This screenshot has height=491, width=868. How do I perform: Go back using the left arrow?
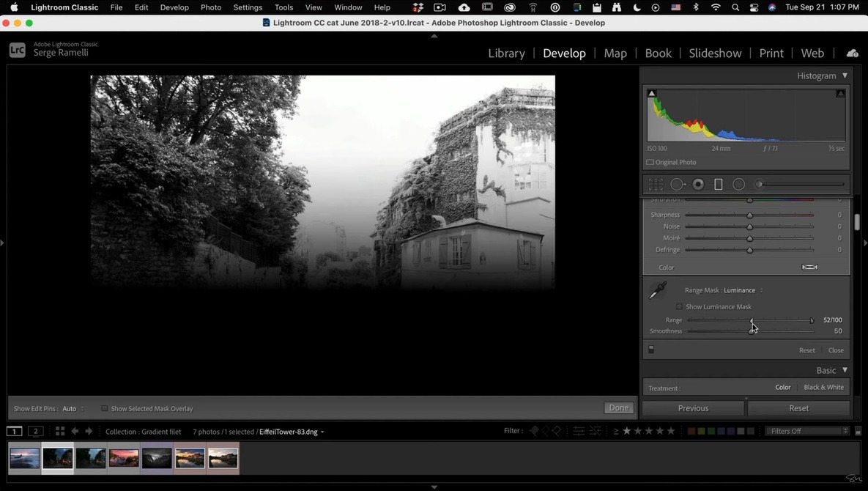point(75,431)
